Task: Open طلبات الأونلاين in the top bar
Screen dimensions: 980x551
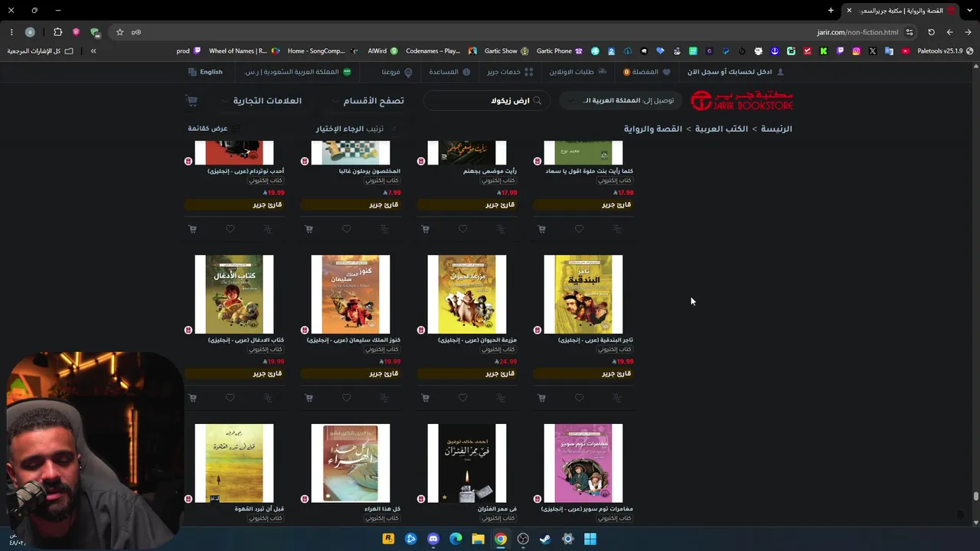Action: click(577, 72)
